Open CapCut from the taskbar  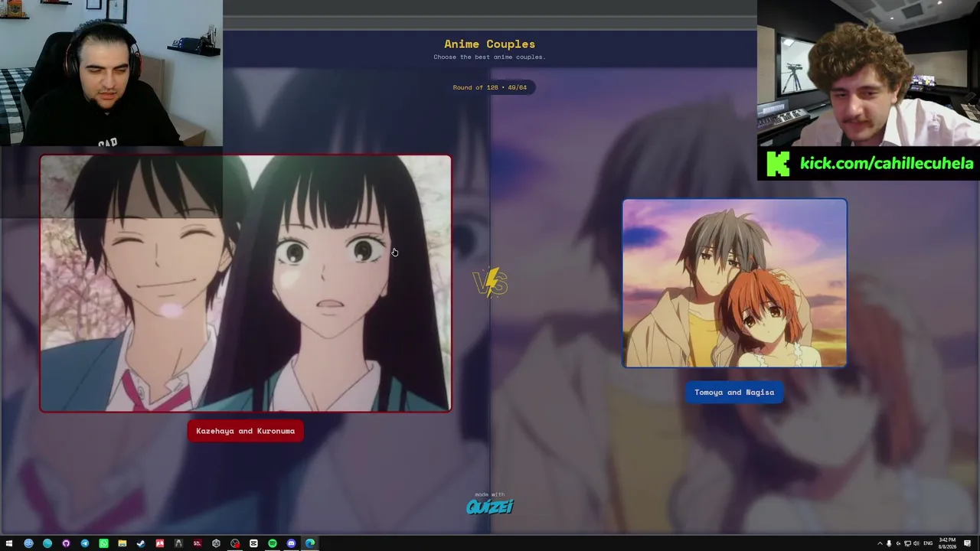coord(253,543)
